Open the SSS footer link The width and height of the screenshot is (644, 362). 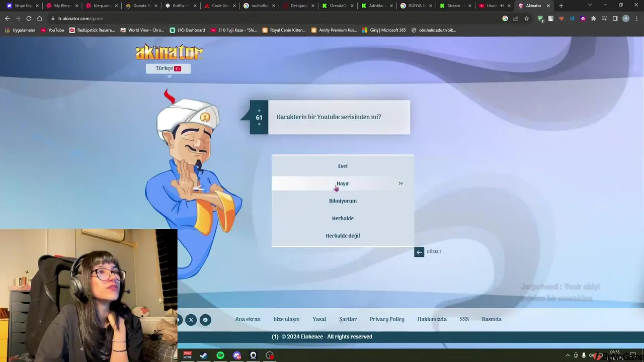[x=464, y=319]
